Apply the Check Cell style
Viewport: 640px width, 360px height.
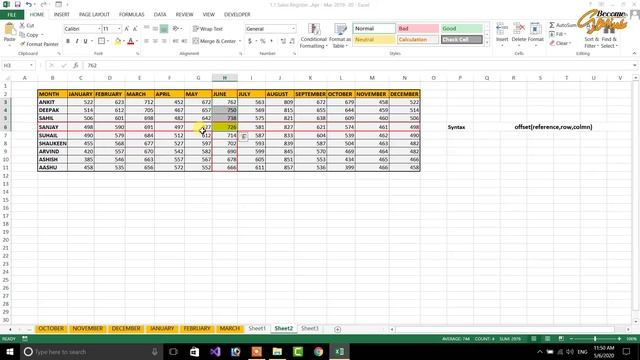pos(462,40)
